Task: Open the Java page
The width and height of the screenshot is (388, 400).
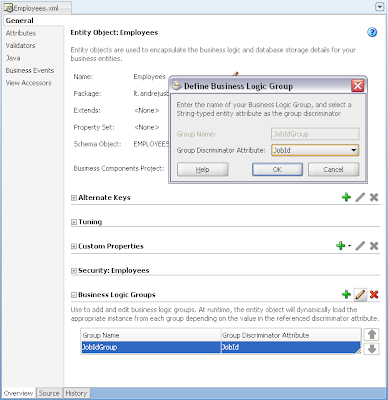Action: [13, 58]
